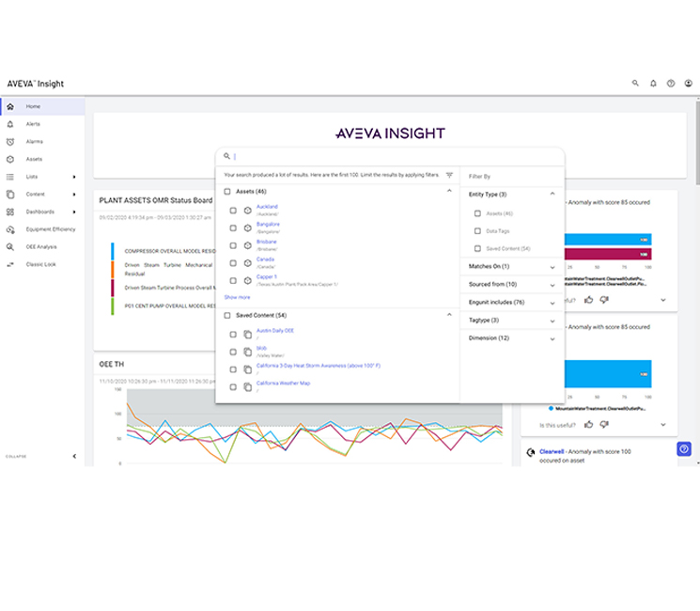
Task: Go to OEE Analysis in sidebar
Action: tap(41, 246)
